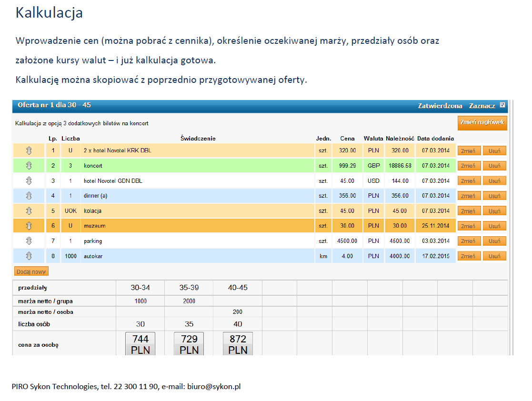Screen dimensions: 532x401
Task: Select the 'autokar' service name cell
Action: (198, 256)
